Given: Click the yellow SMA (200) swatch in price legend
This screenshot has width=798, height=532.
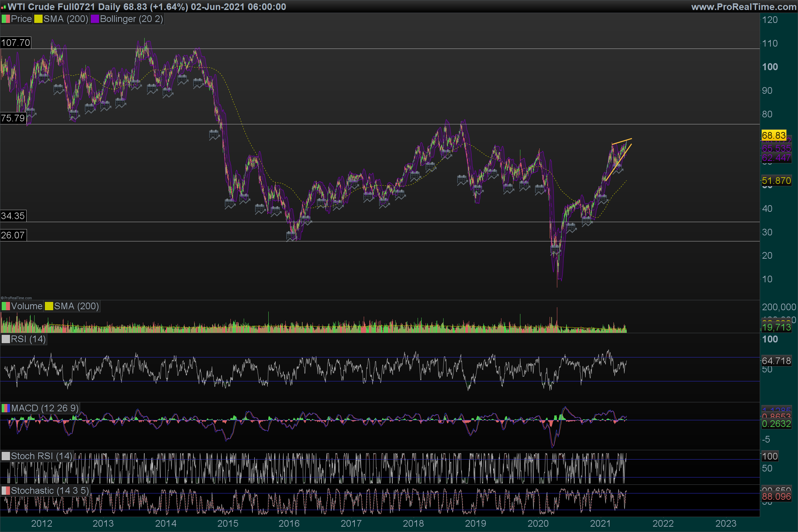Looking at the screenshot, I should click(38, 19).
